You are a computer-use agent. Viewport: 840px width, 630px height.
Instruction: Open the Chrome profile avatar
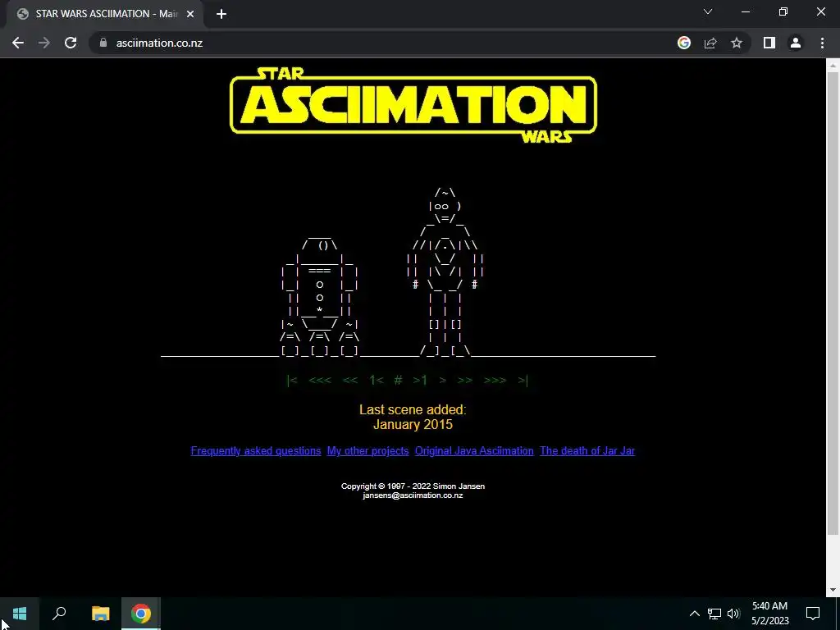(x=796, y=43)
